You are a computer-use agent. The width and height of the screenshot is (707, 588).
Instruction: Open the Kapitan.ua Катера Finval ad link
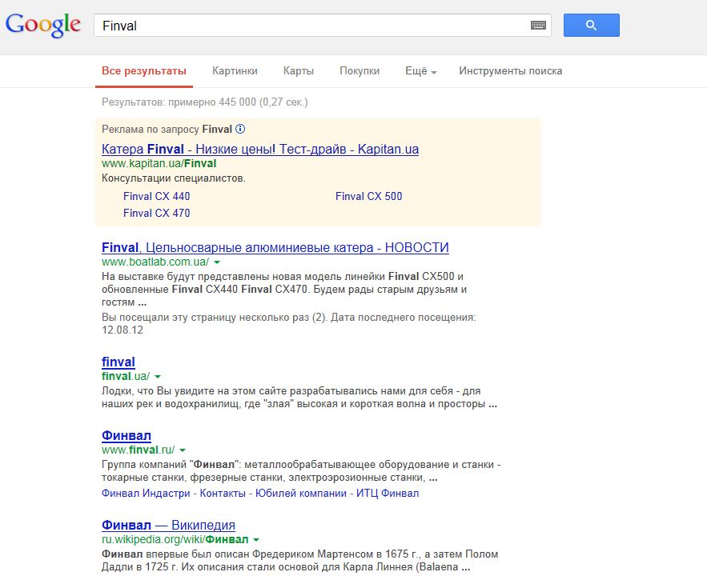click(x=260, y=149)
